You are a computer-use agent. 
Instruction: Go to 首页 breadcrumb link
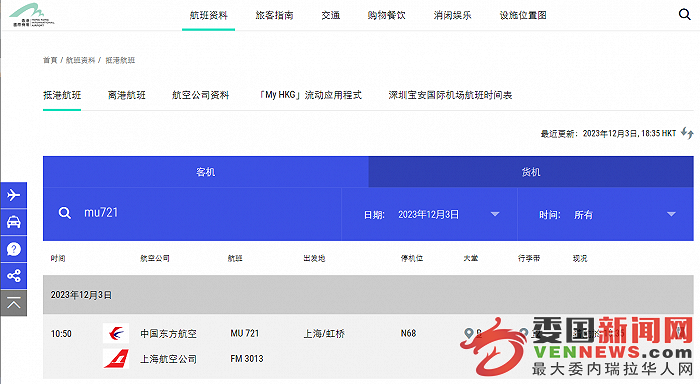pos(50,60)
